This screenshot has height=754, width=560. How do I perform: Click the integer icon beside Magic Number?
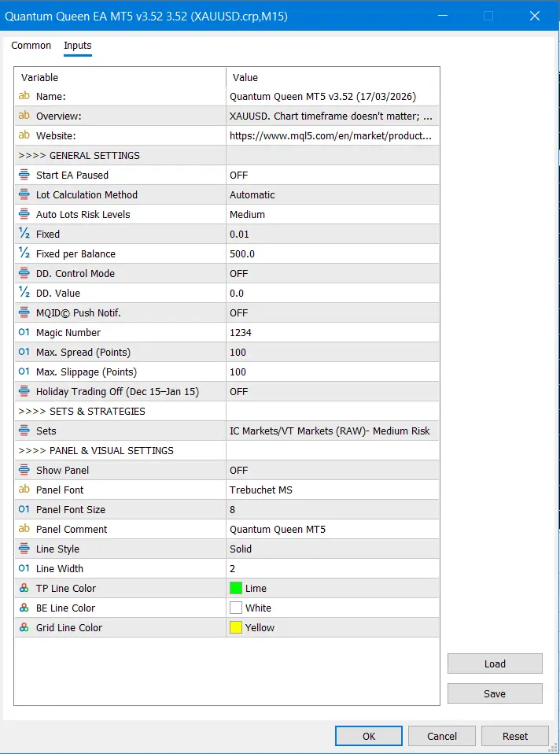pos(24,332)
